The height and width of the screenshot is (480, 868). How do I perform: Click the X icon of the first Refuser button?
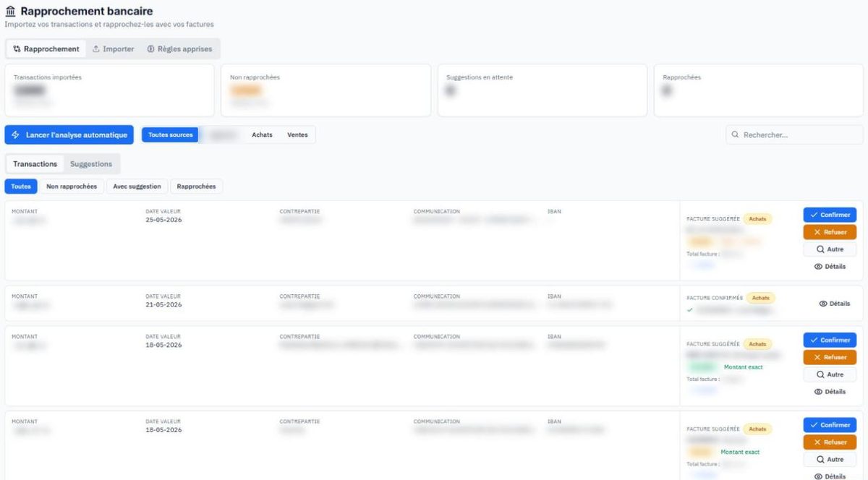817,232
